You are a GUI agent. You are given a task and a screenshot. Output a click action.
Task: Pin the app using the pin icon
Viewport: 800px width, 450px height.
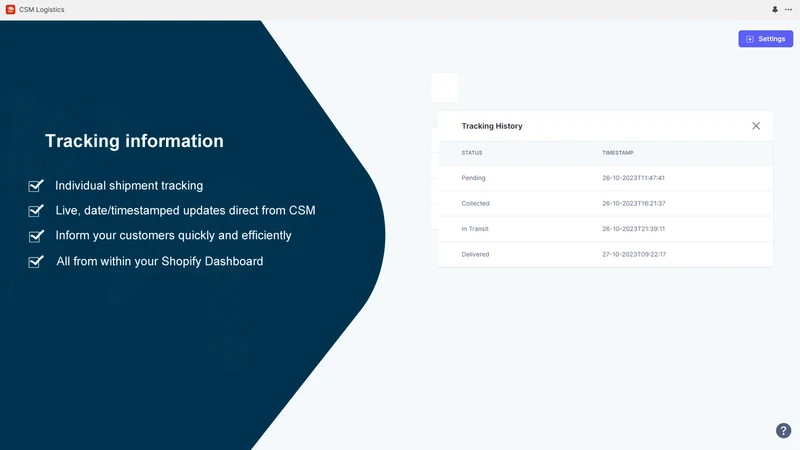tap(775, 9)
